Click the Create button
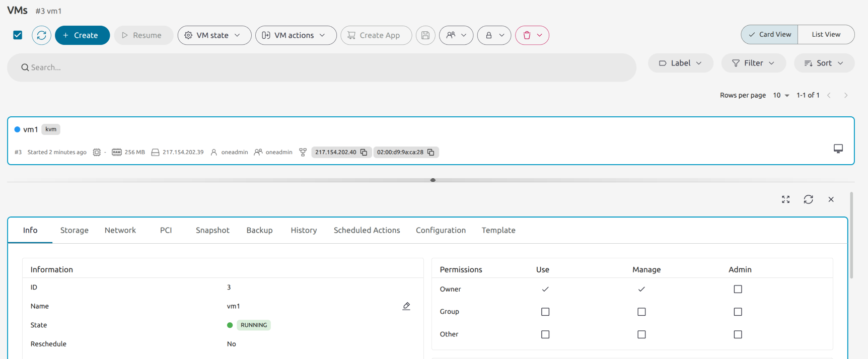The width and height of the screenshot is (868, 359). click(82, 35)
